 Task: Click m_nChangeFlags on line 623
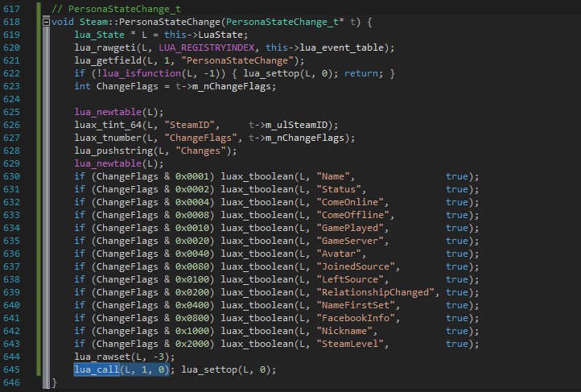pos(232,86)
